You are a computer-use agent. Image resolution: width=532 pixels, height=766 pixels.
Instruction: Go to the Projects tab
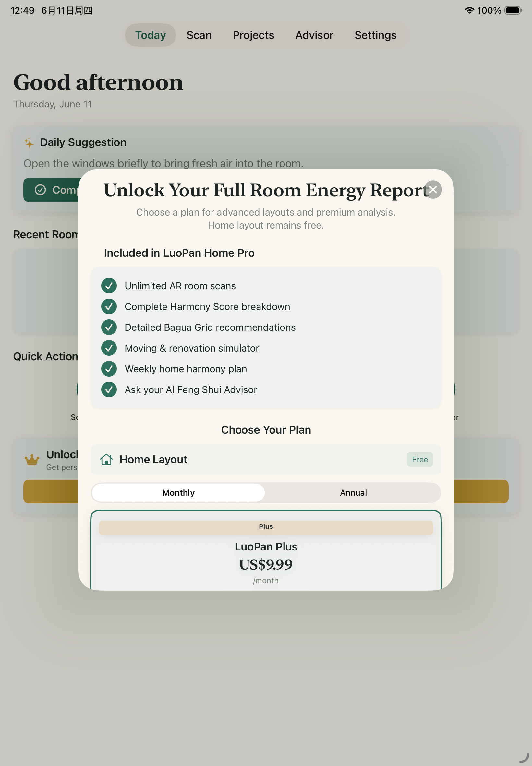click(253, 35)
